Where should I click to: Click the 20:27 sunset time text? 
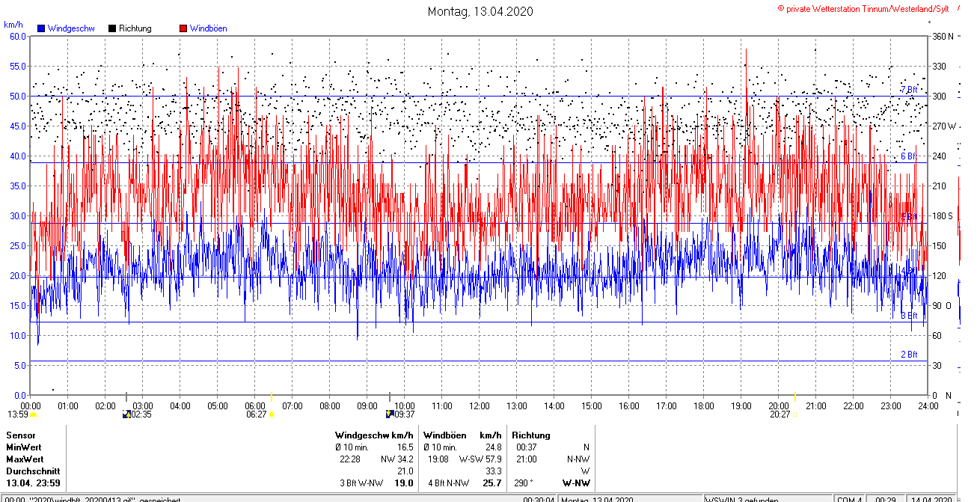click(779, 414)
